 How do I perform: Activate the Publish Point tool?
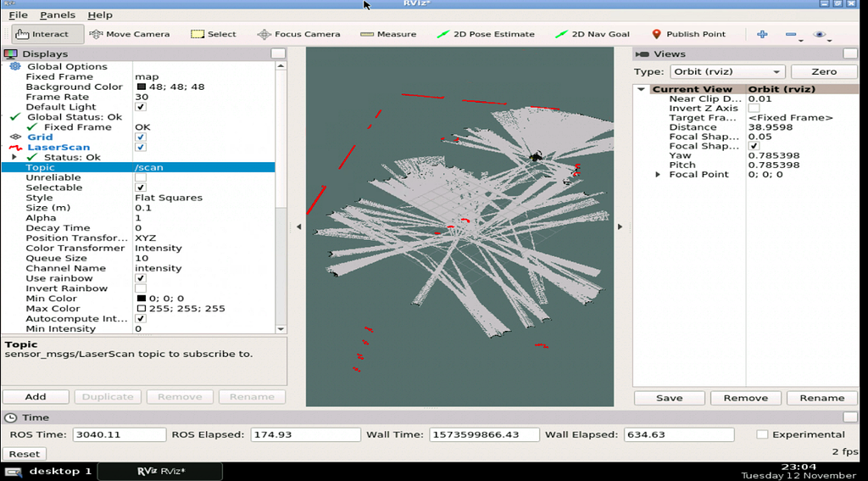pos(688,34)
